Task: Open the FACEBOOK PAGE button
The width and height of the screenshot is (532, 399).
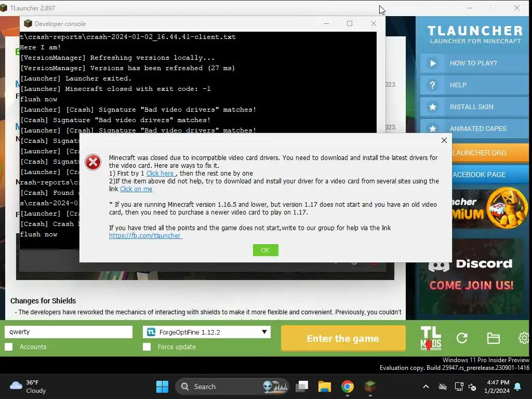Action: [x=490, y=175]
